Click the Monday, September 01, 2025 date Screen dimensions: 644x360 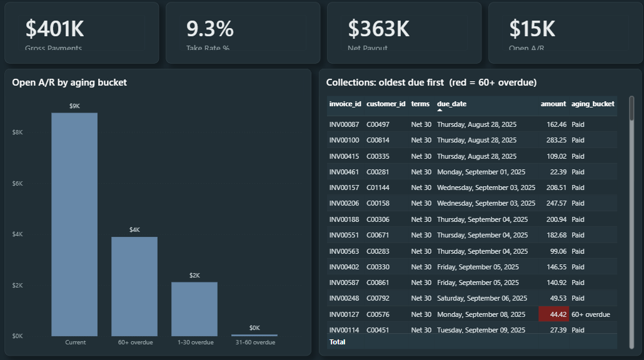(481, 172)
